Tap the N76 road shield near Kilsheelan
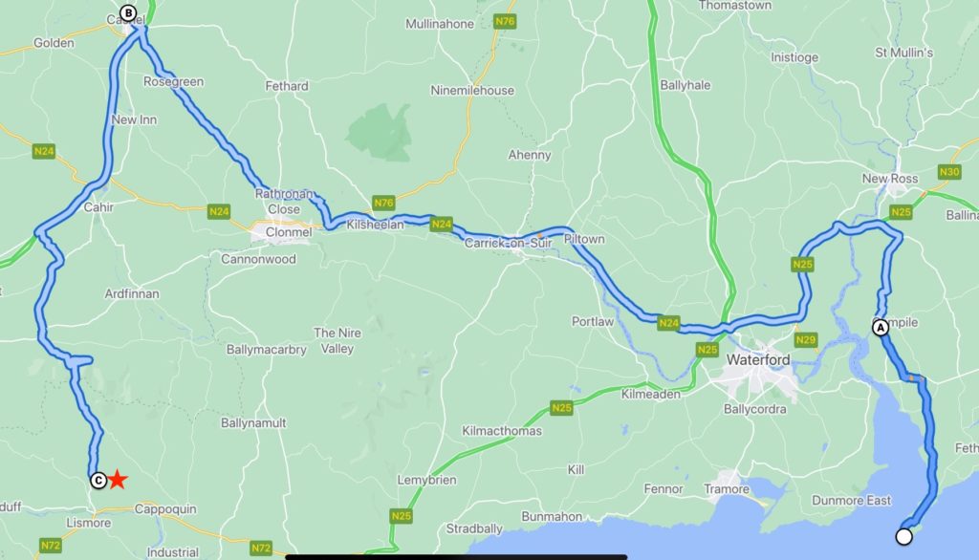 pyautogui.click(x=383, y=203)
